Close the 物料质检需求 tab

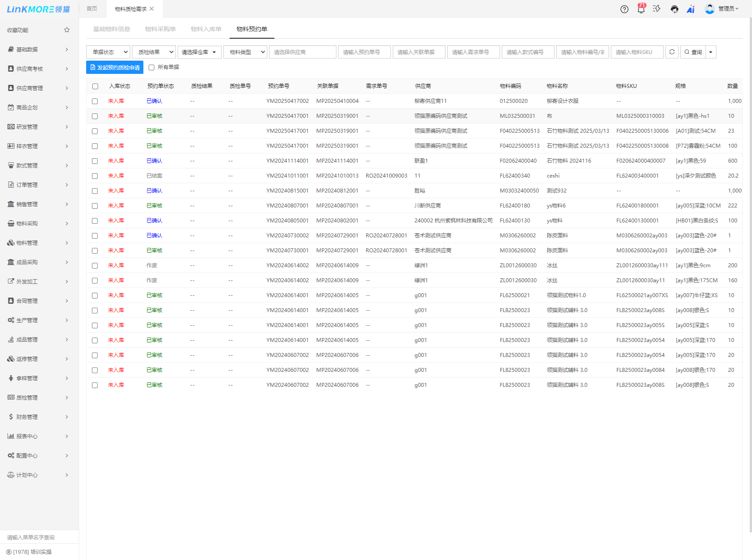[152, 9]
